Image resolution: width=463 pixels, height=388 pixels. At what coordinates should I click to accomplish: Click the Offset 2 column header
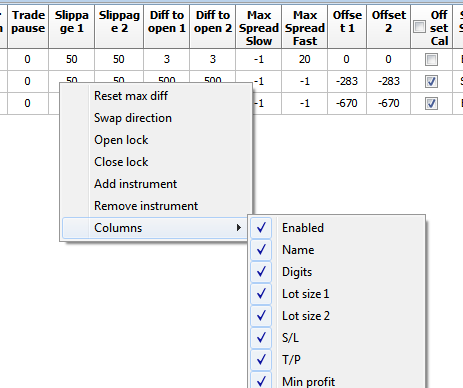click(389, 27)
